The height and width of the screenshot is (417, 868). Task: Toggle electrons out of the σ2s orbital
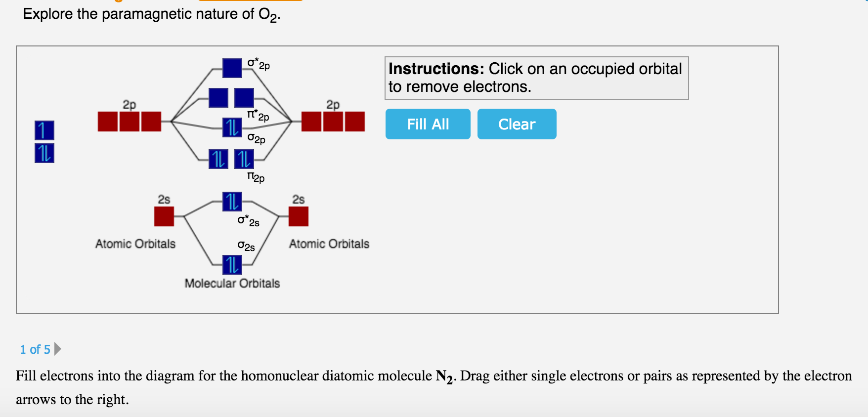[x=231, y=265]
